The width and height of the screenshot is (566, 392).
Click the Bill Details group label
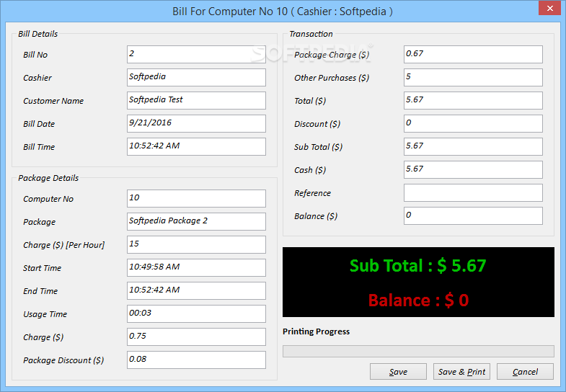pos(38,34)
